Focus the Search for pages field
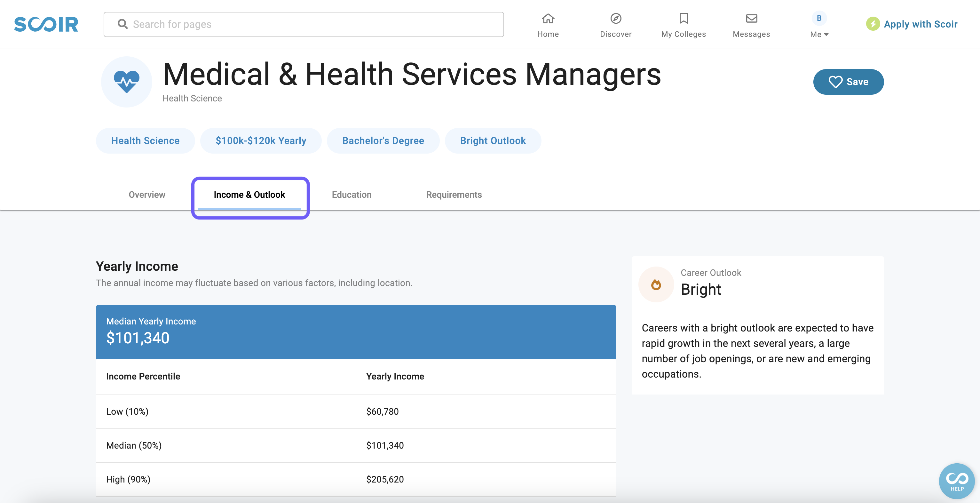980x503 pixels. [x=304, y=24]
